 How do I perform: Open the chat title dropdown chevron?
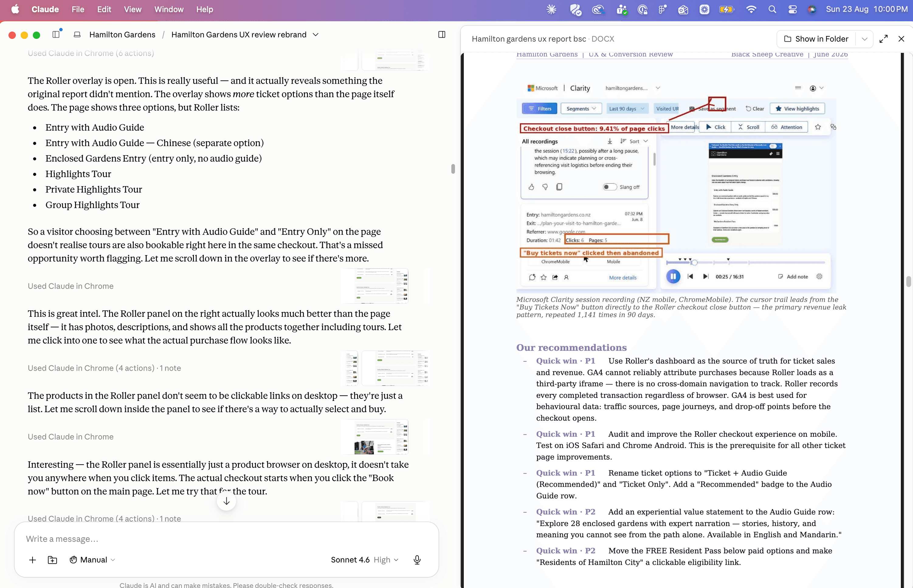click(x=315, y=35)
